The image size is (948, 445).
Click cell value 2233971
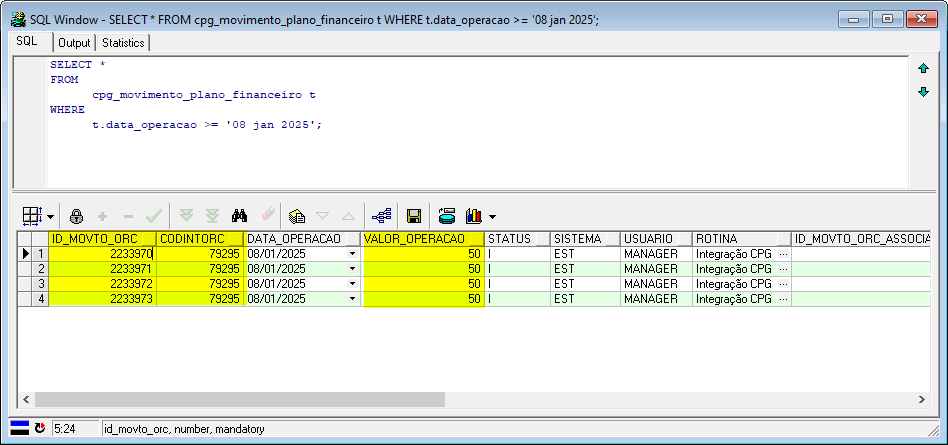102,269
